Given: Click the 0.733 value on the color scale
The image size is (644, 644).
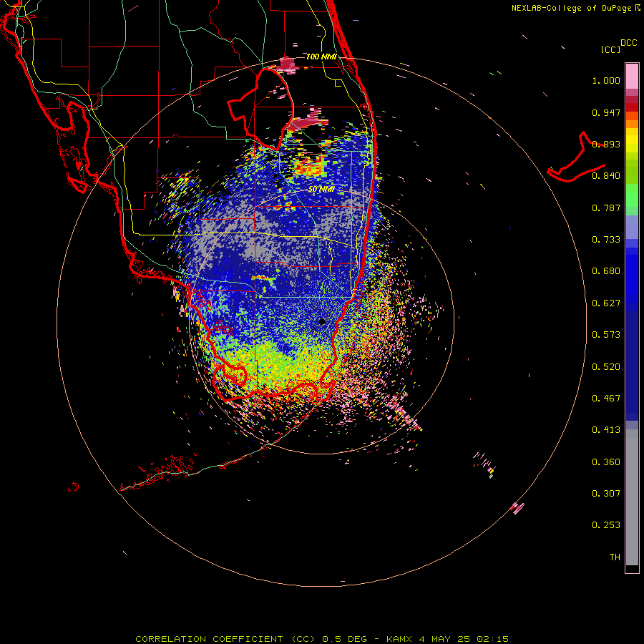Looking at the screenshot, I should click(x=606, y=240).
